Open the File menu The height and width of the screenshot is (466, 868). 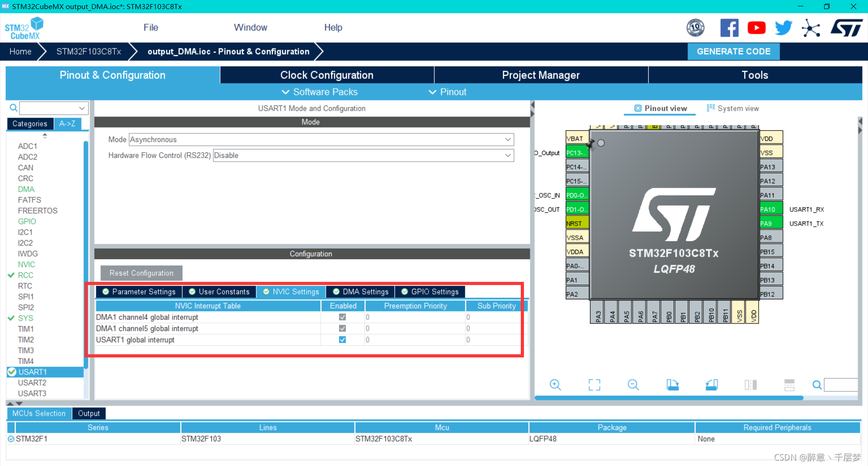pos(151,28)
